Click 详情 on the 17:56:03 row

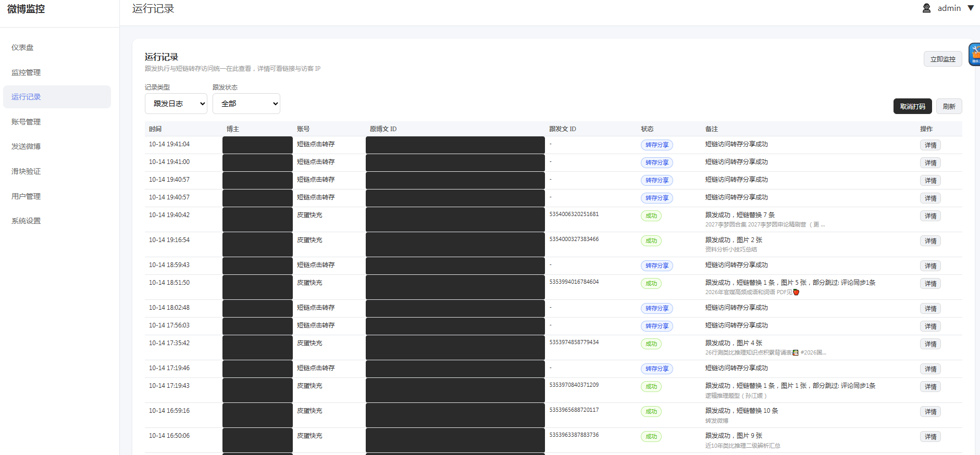(931, 326)
